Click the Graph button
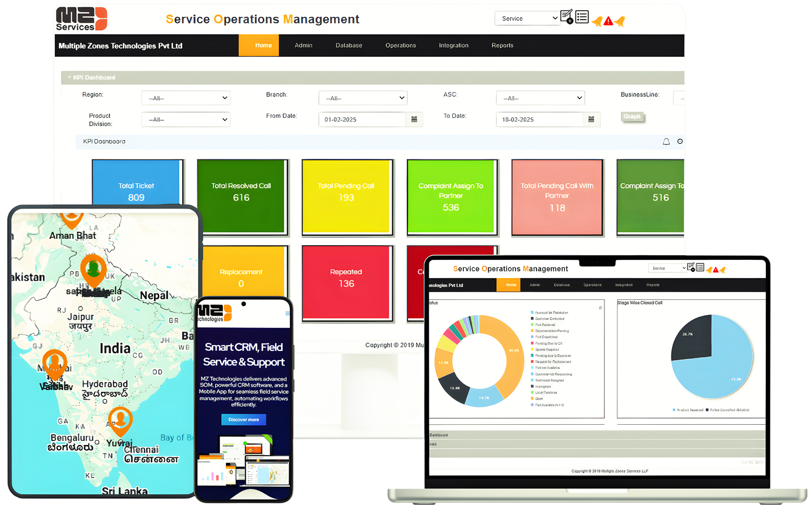 pos(632,117)
